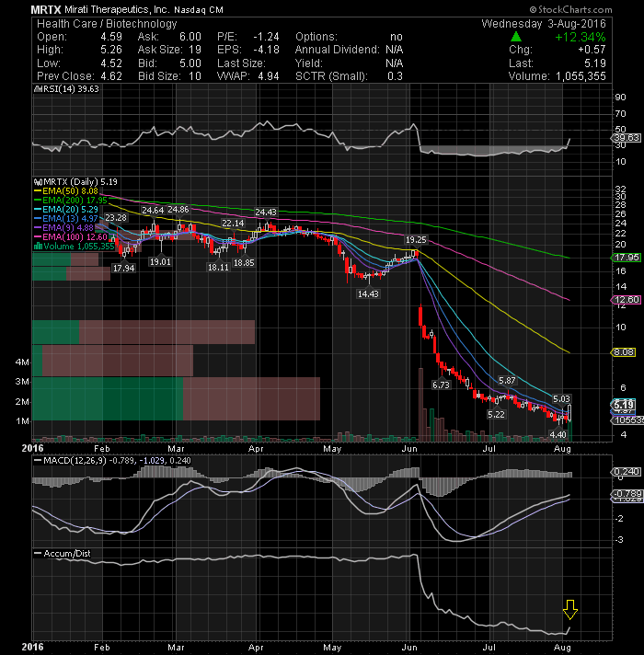Click the 23.28 price label
This screenshot has width=644, height=655.
[x=116, y=218]
